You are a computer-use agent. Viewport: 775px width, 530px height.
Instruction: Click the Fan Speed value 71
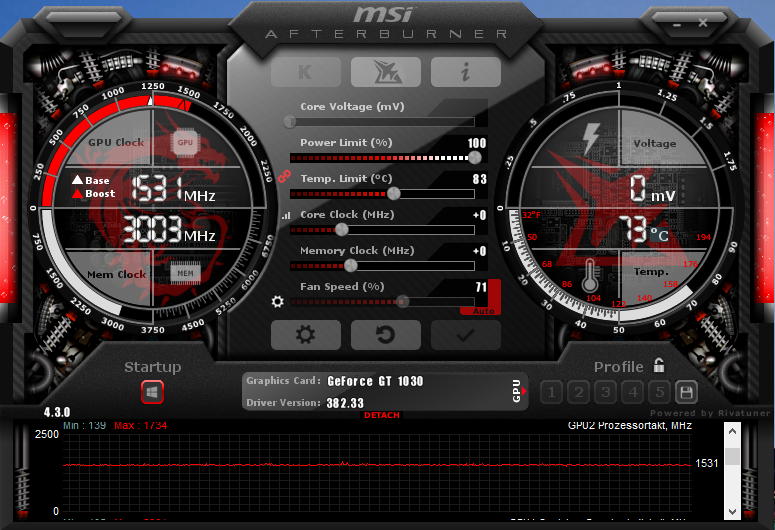pos(481,287)
